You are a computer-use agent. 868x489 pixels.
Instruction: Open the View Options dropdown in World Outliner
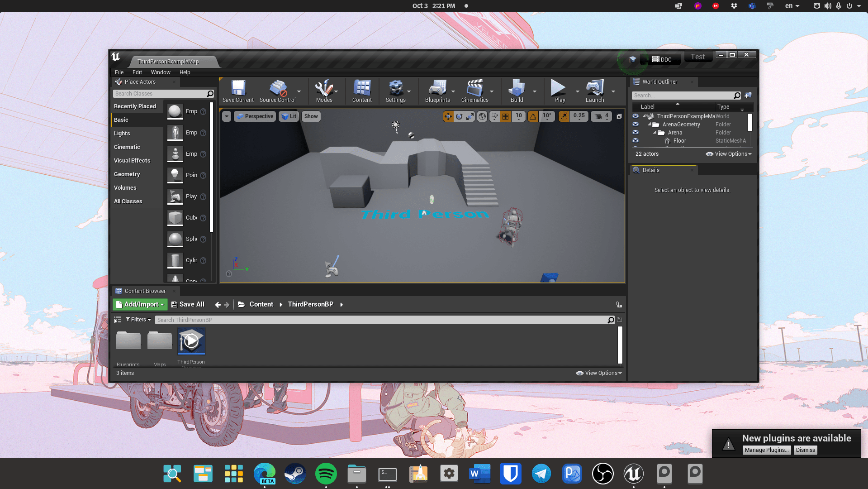click(729, 154)
